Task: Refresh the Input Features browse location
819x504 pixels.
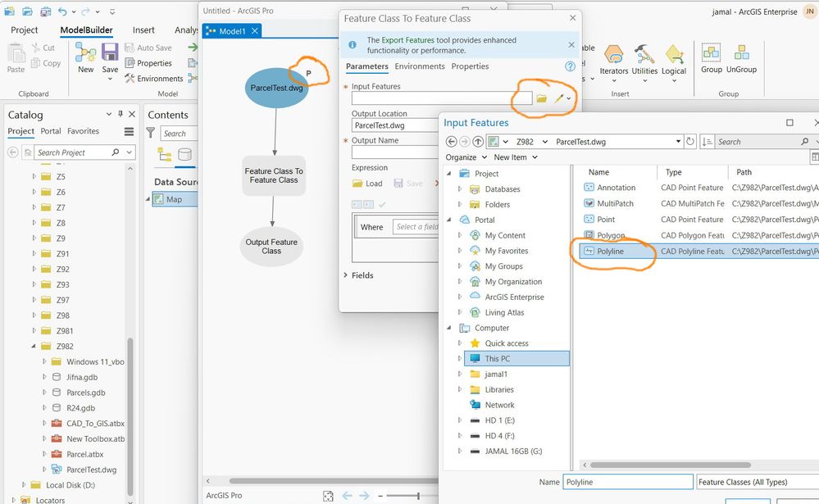Action: tap(690, 142)
